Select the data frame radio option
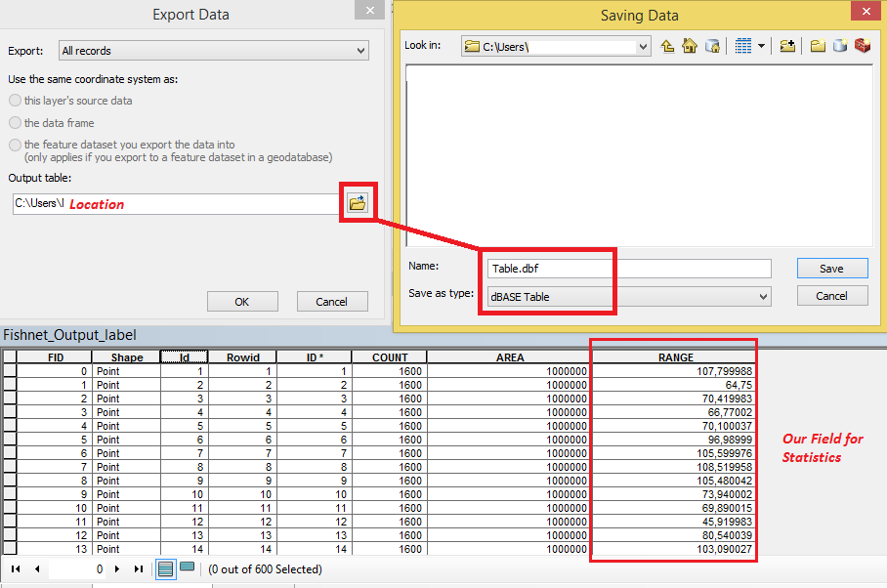 coord(16,123)
